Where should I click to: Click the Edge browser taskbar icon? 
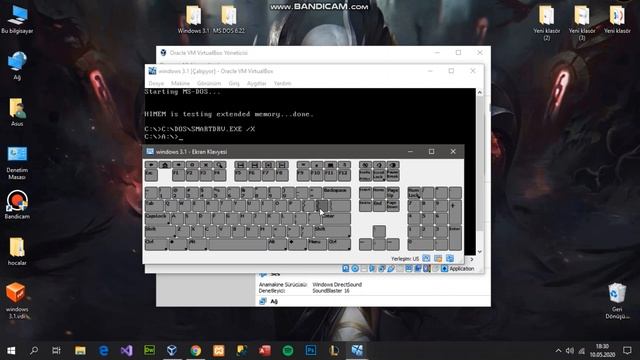click(x=104, y=350)
